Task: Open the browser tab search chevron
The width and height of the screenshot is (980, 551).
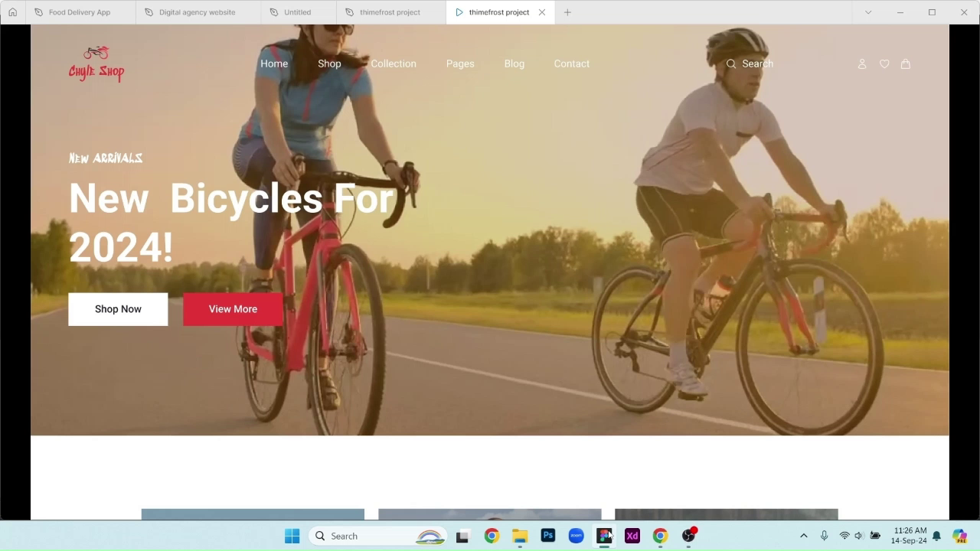Action: 867,12
